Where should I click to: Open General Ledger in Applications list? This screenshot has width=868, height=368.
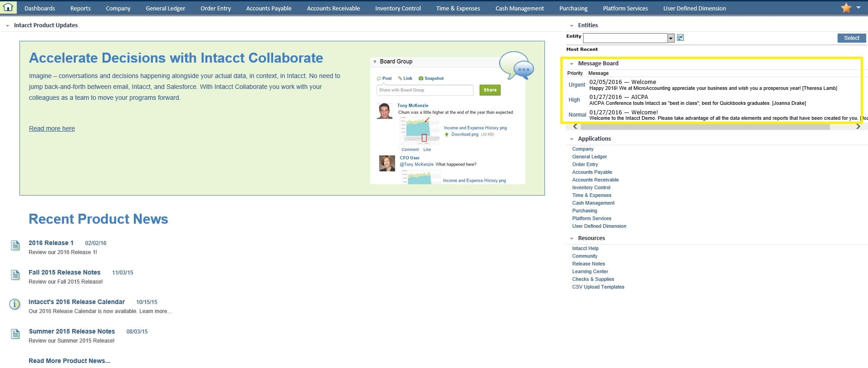tap(589, 157)
